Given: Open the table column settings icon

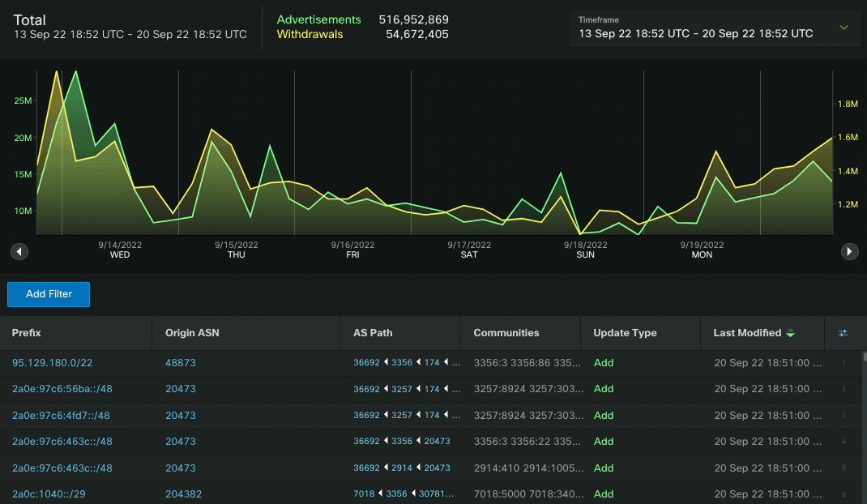Looking at the screenshot, I should 843,333.
